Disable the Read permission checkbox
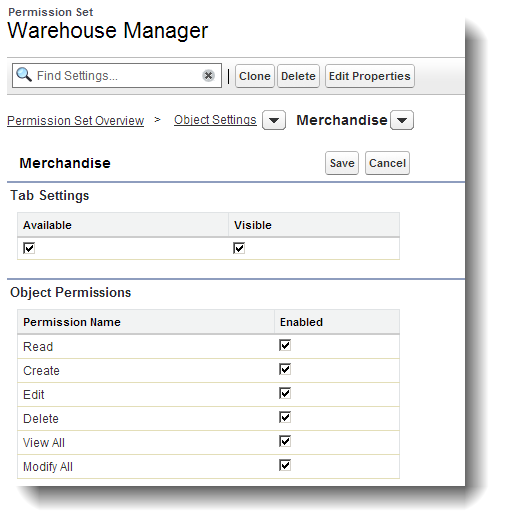This screenshot has width=505, height=526. 285,345
